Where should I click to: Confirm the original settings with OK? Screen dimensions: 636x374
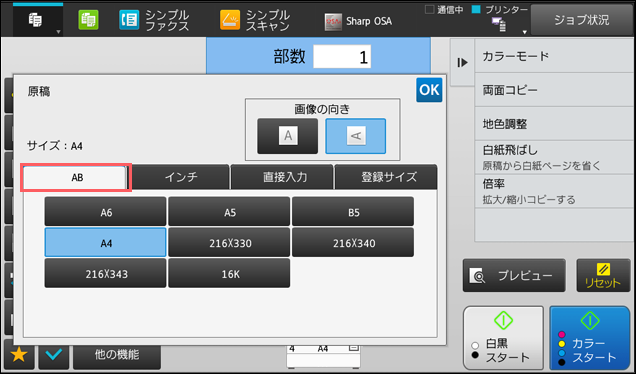429,90
